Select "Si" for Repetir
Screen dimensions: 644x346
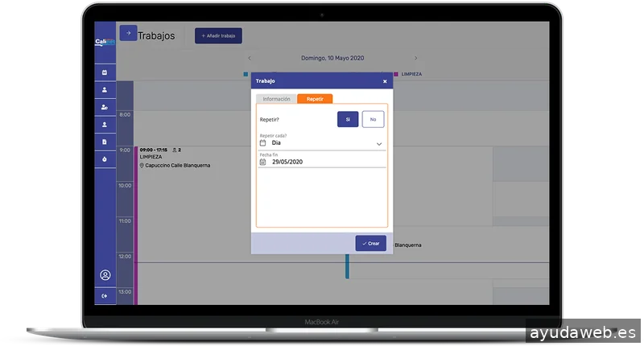[348, 119]
